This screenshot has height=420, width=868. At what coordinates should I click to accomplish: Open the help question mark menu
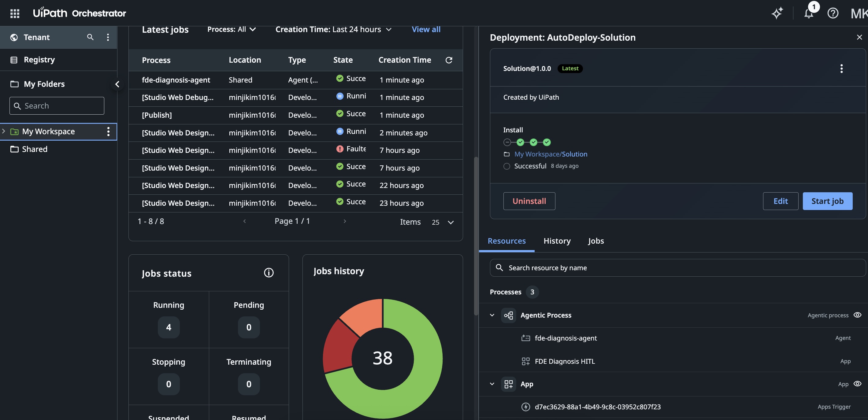pos(833,13)
